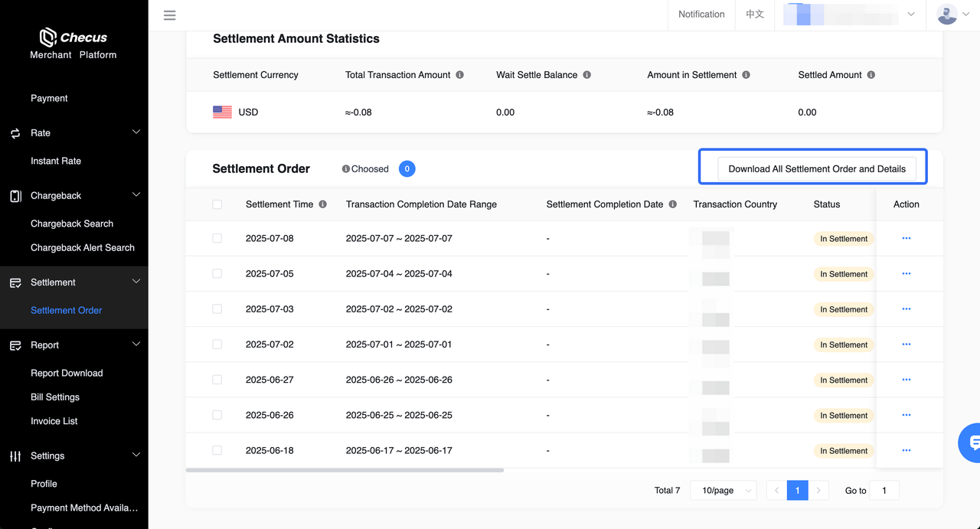Click Download All Settlement Order and Details
980x529 pixels.
[x=816, y=168]
